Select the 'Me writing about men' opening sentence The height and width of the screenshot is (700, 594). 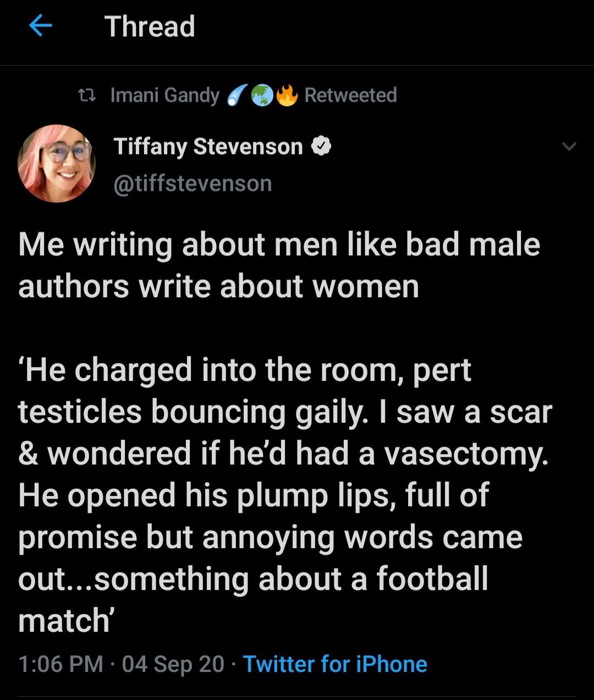pos(279,266)
